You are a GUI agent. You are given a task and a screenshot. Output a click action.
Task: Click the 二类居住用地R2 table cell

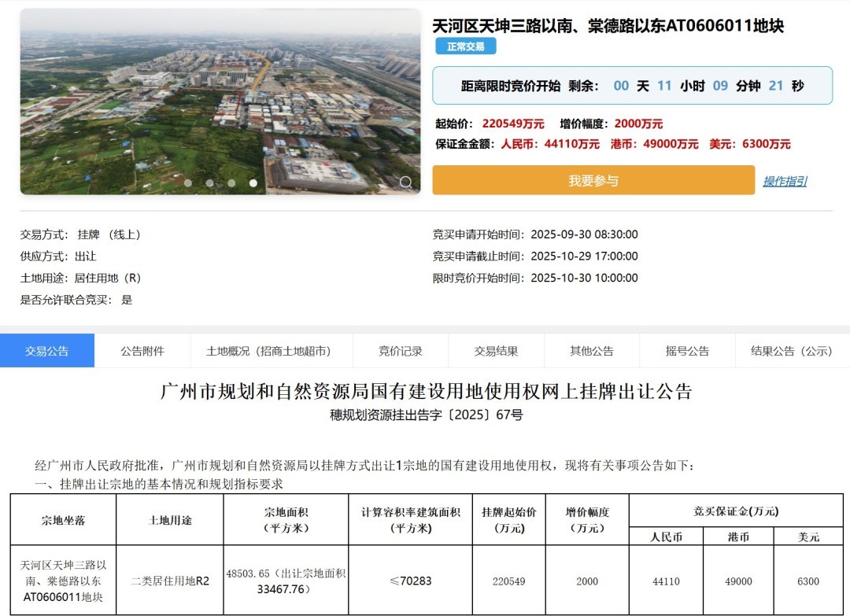click(170, 581)
